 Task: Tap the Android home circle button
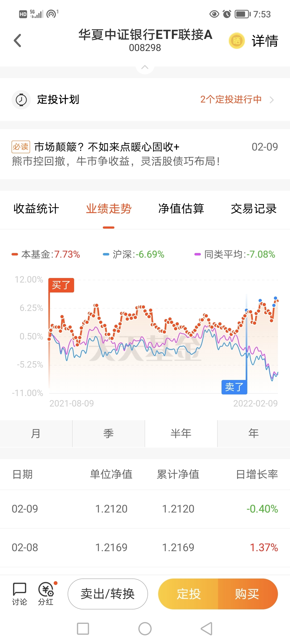click(x=145, y=629)
